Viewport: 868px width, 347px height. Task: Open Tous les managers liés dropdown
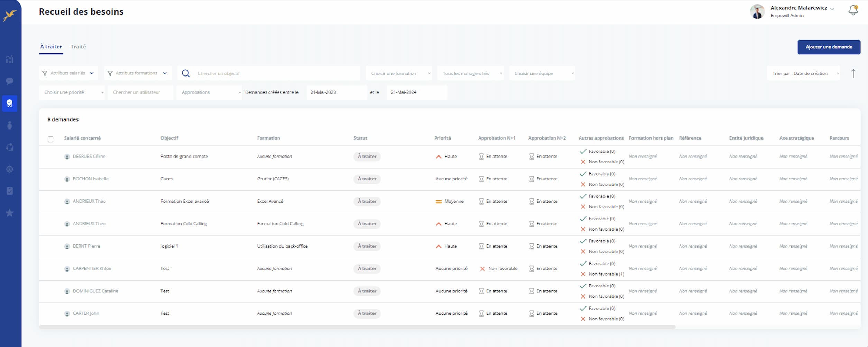click(x=470, y=73)
